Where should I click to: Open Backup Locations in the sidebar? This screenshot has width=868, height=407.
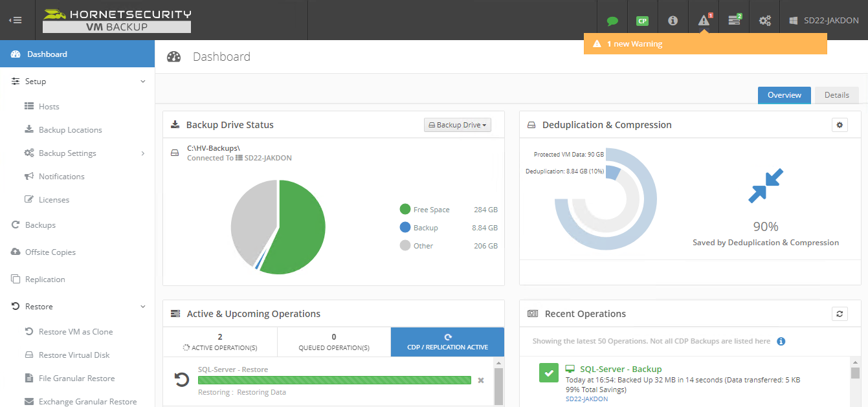click(71, 130)
